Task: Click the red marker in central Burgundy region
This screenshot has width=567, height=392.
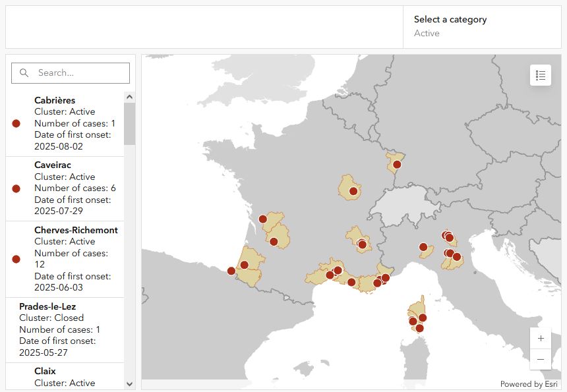Action: coord(353,192)
